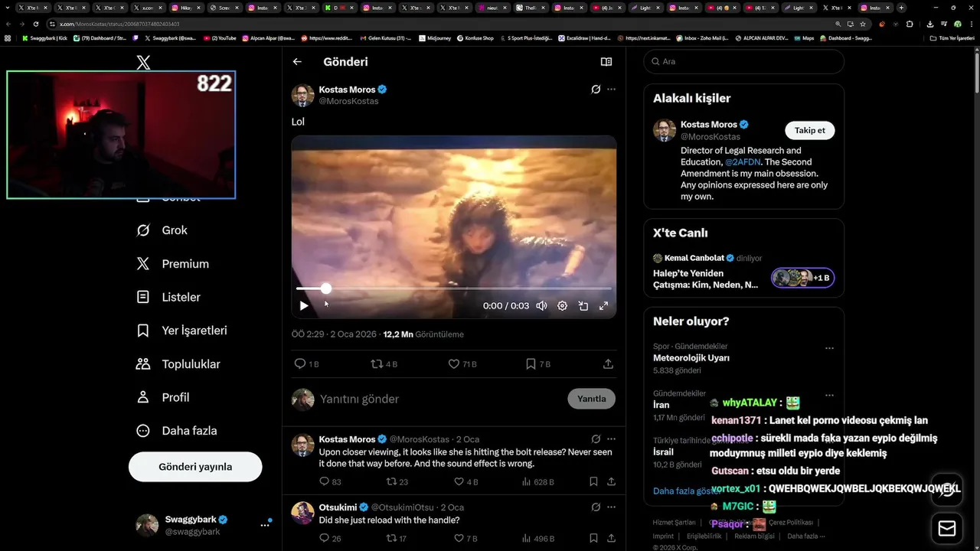This screenshot has height=551, width=980.
Task: Expand the video to fullscreen
Action: coord(603,305)
